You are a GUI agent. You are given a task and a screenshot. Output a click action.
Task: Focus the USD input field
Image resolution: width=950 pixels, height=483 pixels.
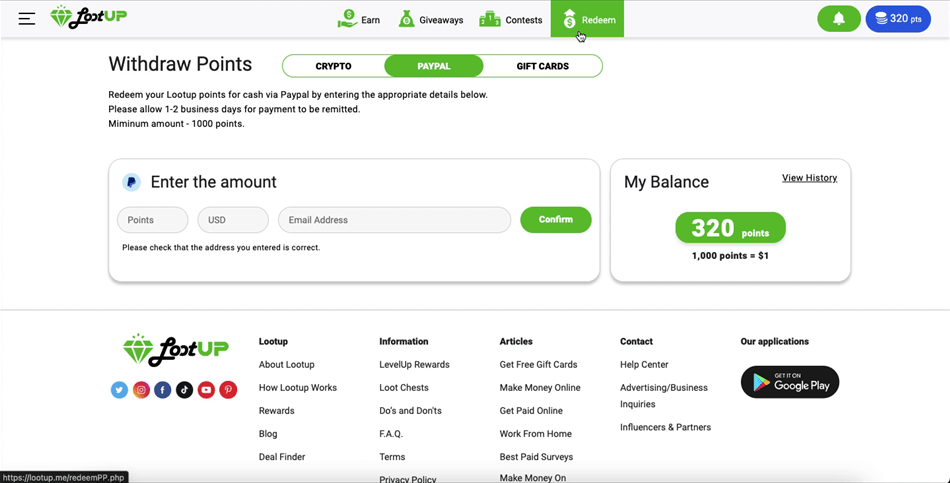coord(233,220)
